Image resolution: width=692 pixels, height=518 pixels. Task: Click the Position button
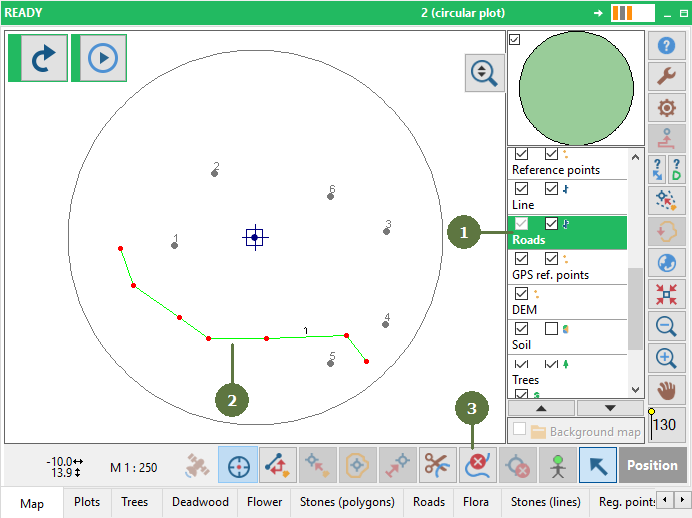[x=652, y=465]
